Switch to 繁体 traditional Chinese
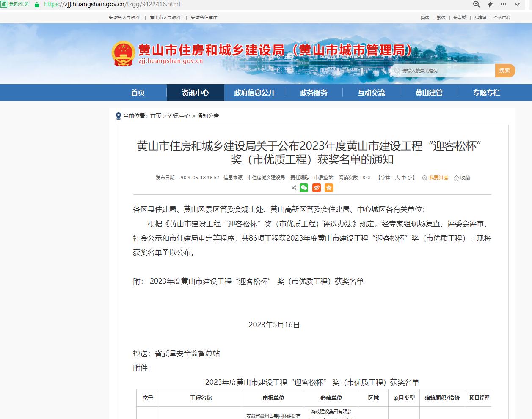The height and width of the screenshot is (419, 532). (441, 18)
